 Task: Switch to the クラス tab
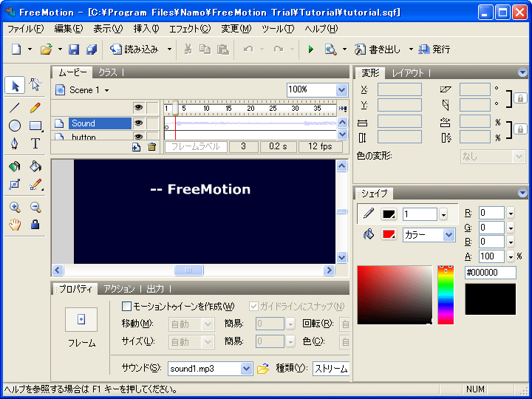coord(108,72)
